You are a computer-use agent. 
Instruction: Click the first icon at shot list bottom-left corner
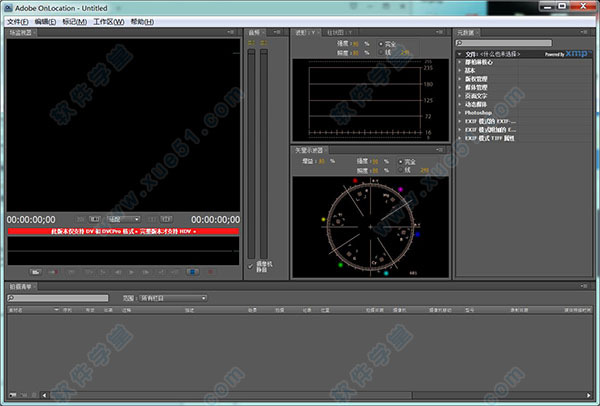click(13, 395)
